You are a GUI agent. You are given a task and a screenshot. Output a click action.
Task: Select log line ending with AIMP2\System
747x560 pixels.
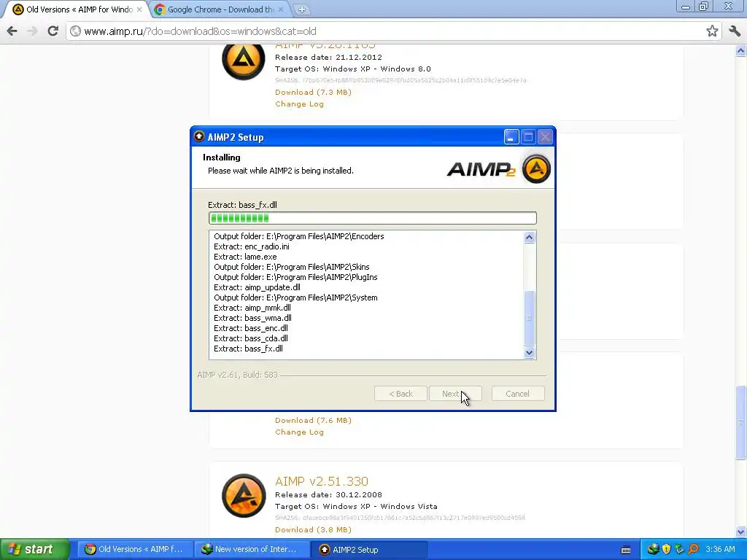click(295, 297)
